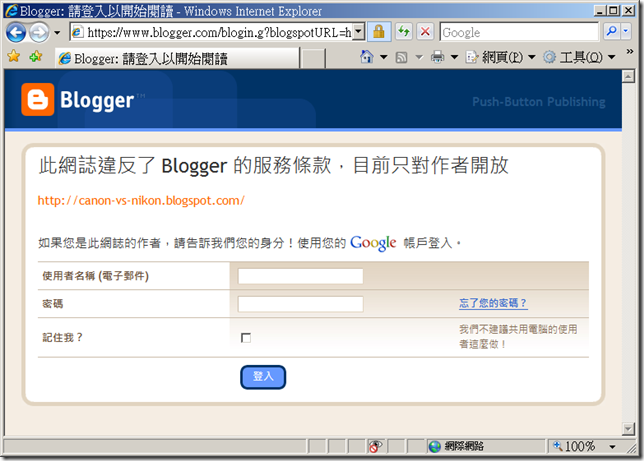This screenshot has width=644, height=461.
Task: Expand the address bar history dropdown
Action: (x=359, y=32)
